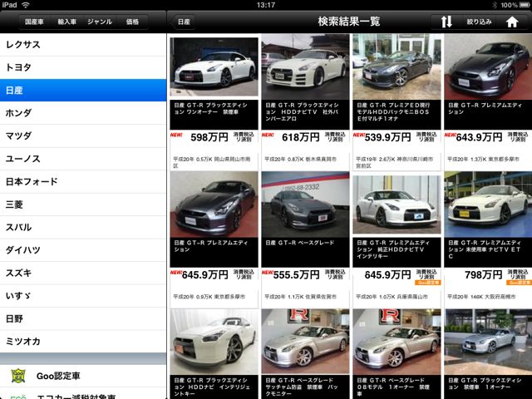Screen dimensions: 532x399
Task: Tap details 平成19年 2.6万K 神奈川県川崎市
Action: click(394, 162)
